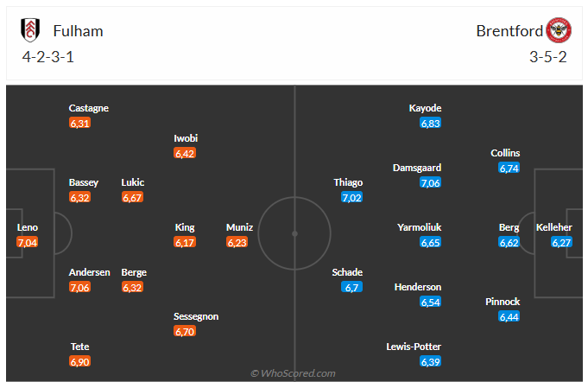Select player Muniz on the pitch
588x382 pixels.
coord(239,227)
